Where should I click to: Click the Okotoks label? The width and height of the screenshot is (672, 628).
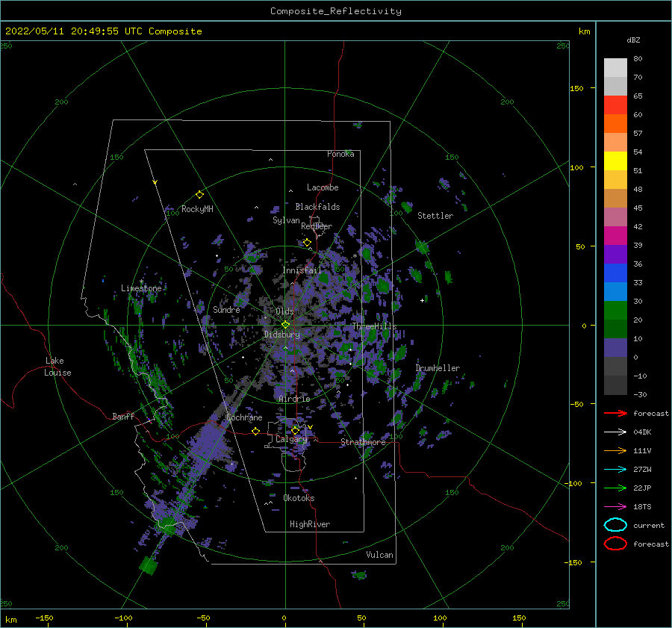(299, 498)
